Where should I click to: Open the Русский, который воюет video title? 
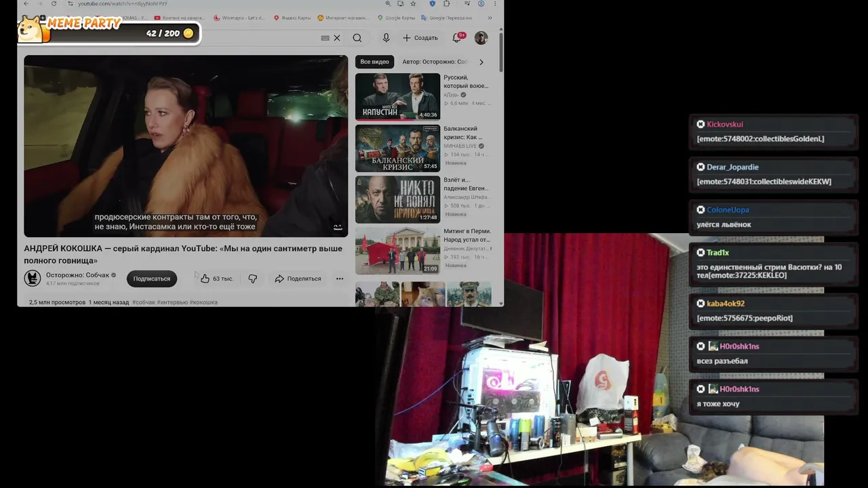point(466,82)
